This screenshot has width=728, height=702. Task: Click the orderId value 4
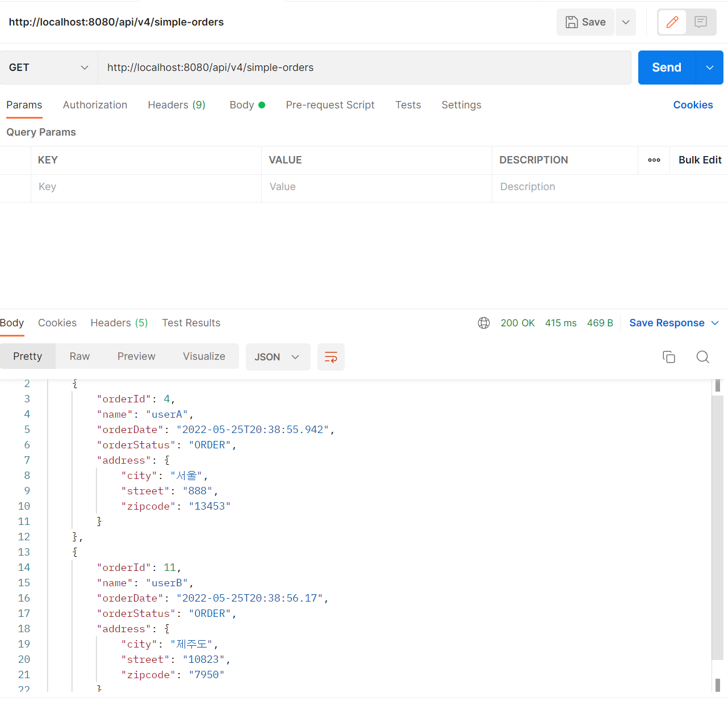[167, 399]
